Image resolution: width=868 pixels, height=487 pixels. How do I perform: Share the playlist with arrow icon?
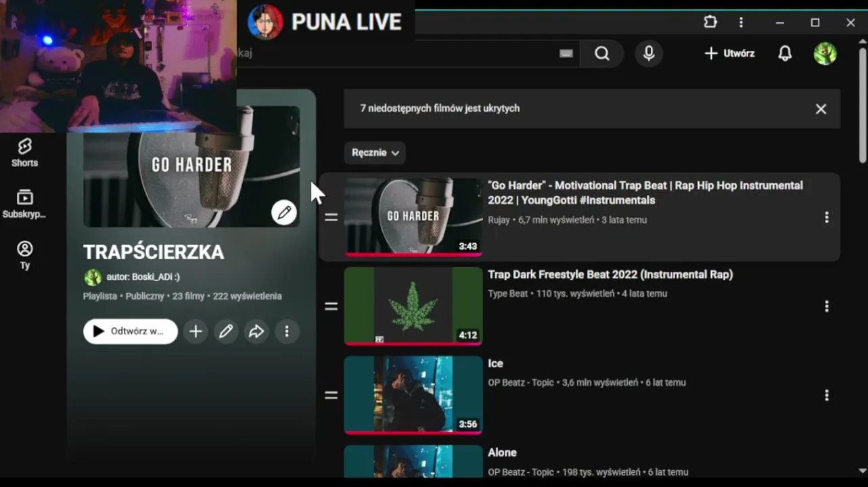(256, 331)
